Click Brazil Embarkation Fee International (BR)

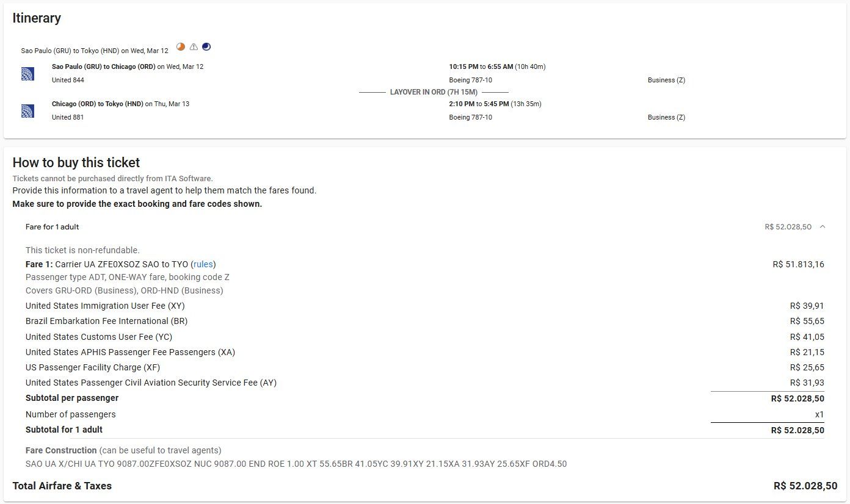[x=107, y=321]
